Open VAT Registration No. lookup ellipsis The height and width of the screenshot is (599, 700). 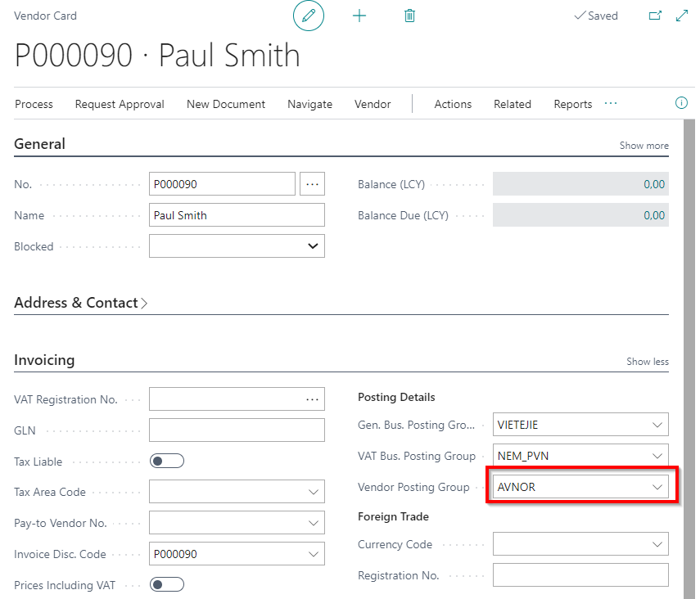tap(313, 399)
